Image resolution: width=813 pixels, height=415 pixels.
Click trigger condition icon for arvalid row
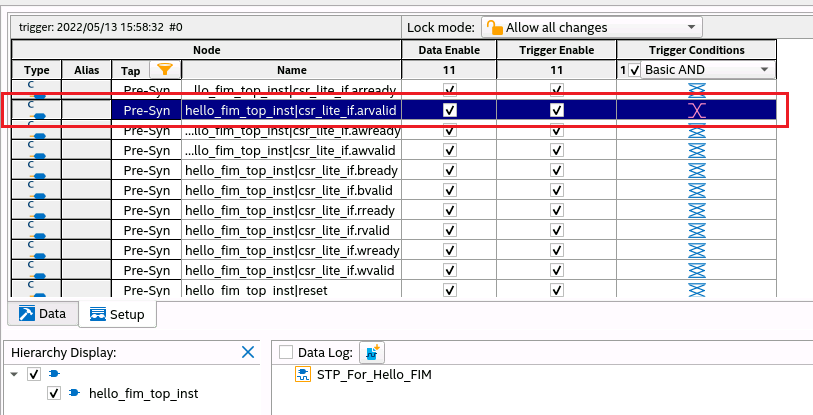(x=697, y=110)
